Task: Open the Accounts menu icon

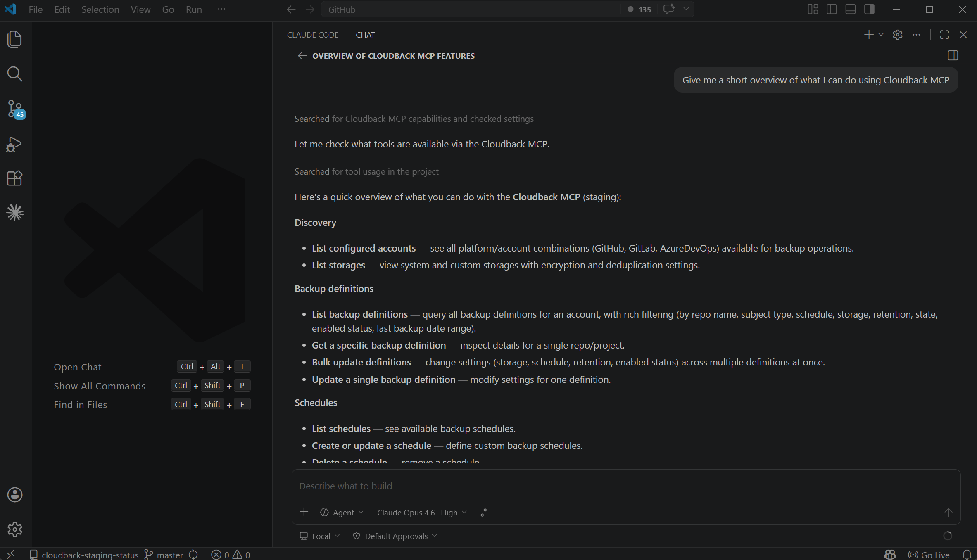Action: (15, 495)
